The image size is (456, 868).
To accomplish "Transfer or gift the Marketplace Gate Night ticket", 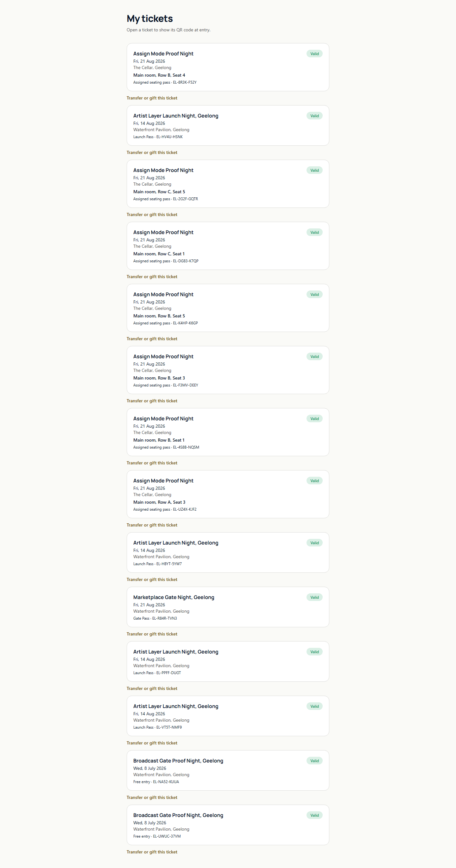I will [x=152, y=634].
